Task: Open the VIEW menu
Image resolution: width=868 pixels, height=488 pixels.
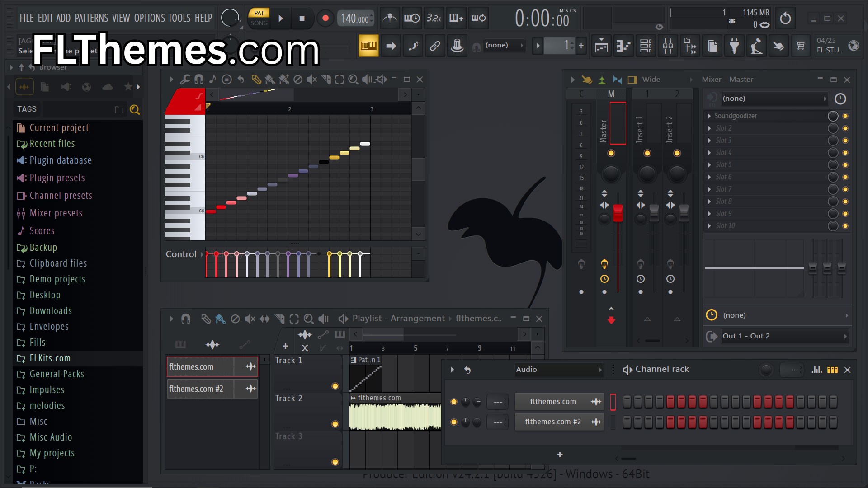Action: pyautogui.click(x=121, y=18)
